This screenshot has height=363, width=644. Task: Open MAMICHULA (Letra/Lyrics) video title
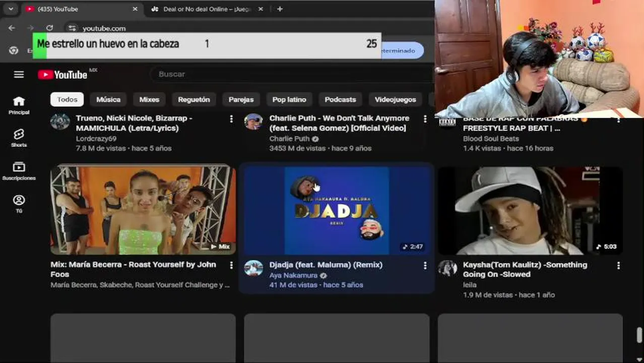point(134,123)
